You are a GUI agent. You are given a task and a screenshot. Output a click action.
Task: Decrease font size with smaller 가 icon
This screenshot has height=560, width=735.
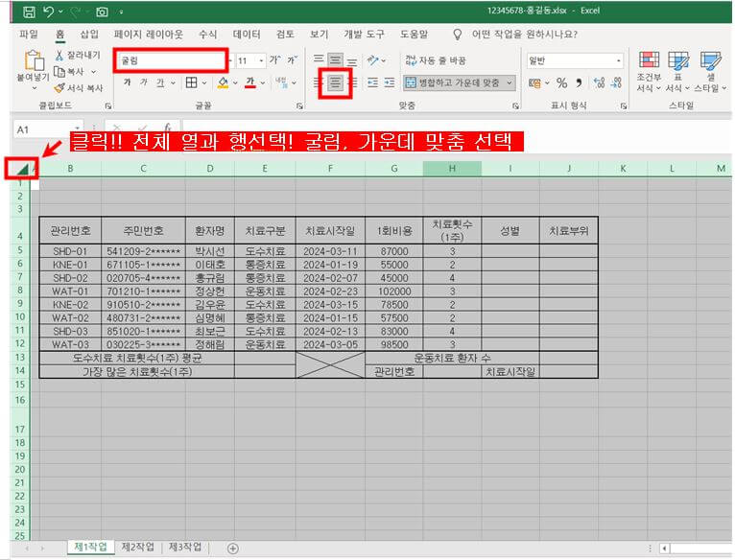coord(292,60)
